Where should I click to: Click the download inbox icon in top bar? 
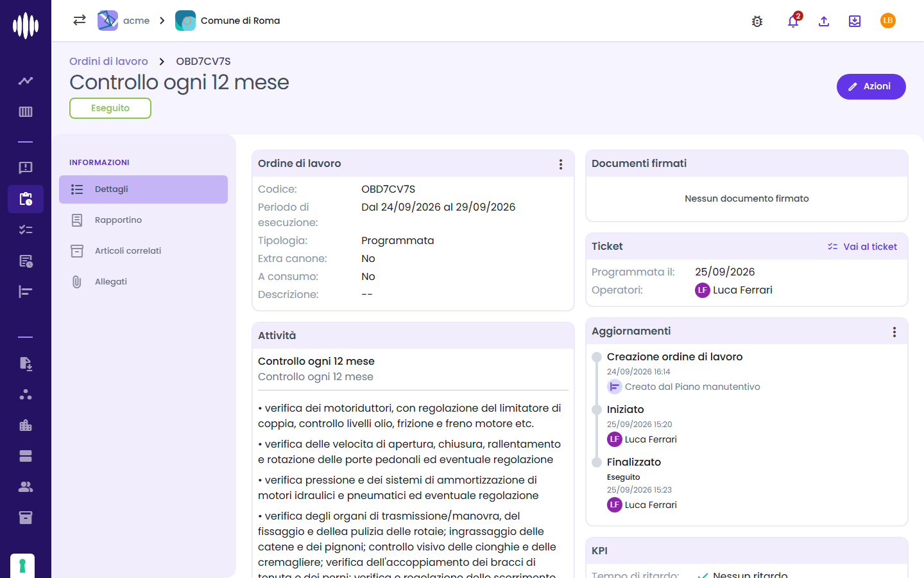[x=855, y=21]
